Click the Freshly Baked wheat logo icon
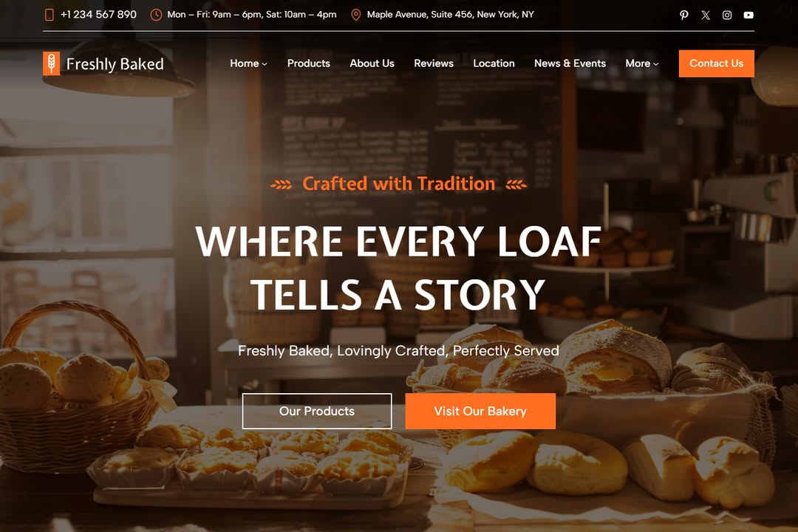798x532 pixels. click(x=52, y=64)
